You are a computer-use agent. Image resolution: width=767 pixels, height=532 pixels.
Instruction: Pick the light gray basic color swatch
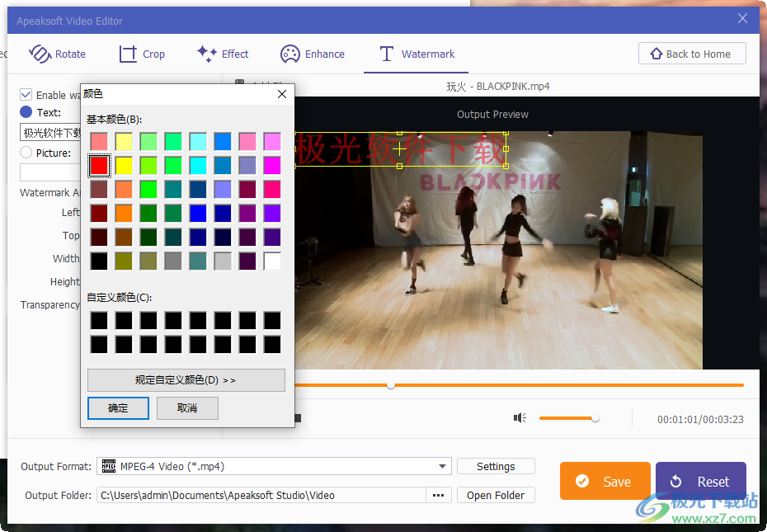tap(223, 261)
